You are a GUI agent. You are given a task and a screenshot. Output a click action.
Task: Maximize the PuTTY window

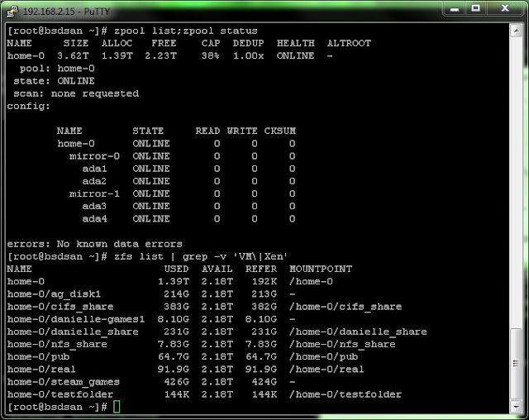tap(475, 8)
